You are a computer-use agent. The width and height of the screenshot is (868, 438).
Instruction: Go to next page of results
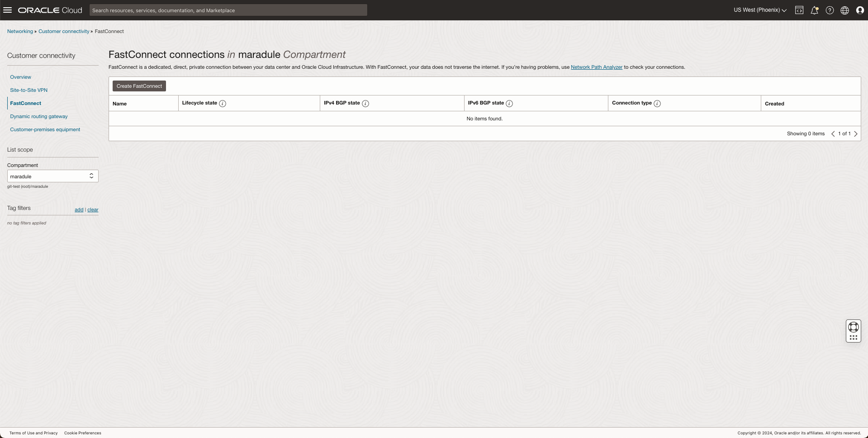pos(856,133)
